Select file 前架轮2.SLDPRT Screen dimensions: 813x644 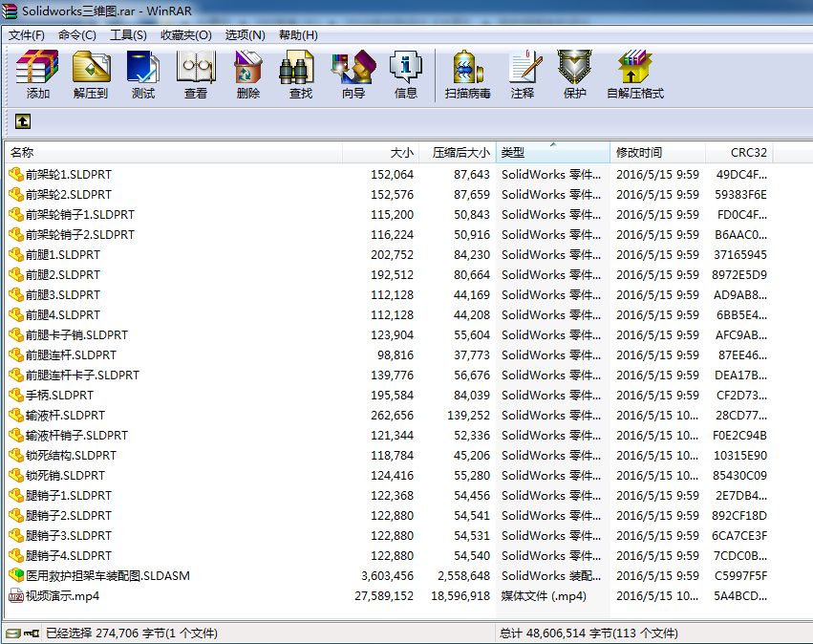tap(69, 195)
